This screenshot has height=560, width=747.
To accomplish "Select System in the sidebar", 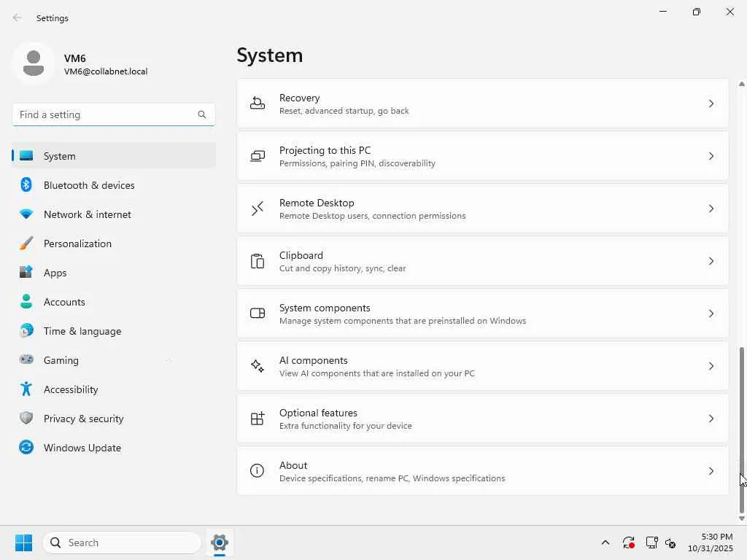I will [x=114, y=156].
